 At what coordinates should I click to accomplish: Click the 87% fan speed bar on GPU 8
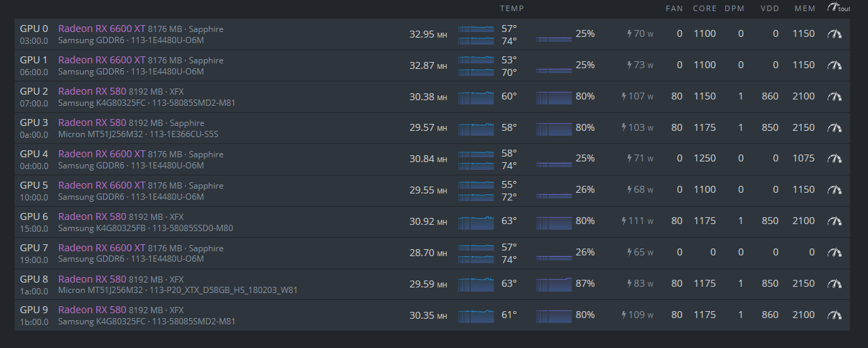coord(553,284)
